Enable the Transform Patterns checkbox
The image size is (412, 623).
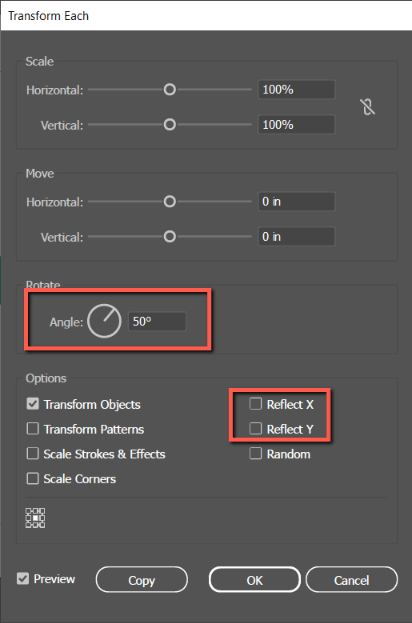[x=33, y=429]
